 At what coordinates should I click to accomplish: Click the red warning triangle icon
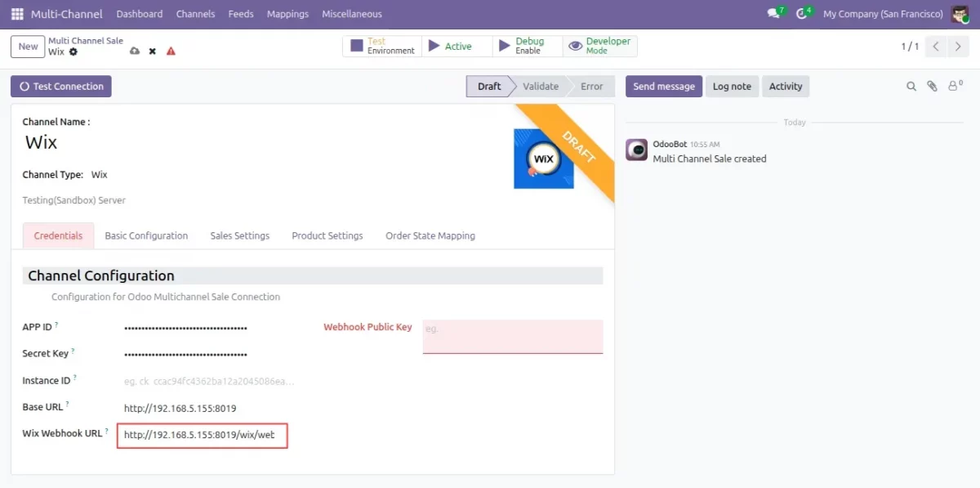click(x=171, y=51)
